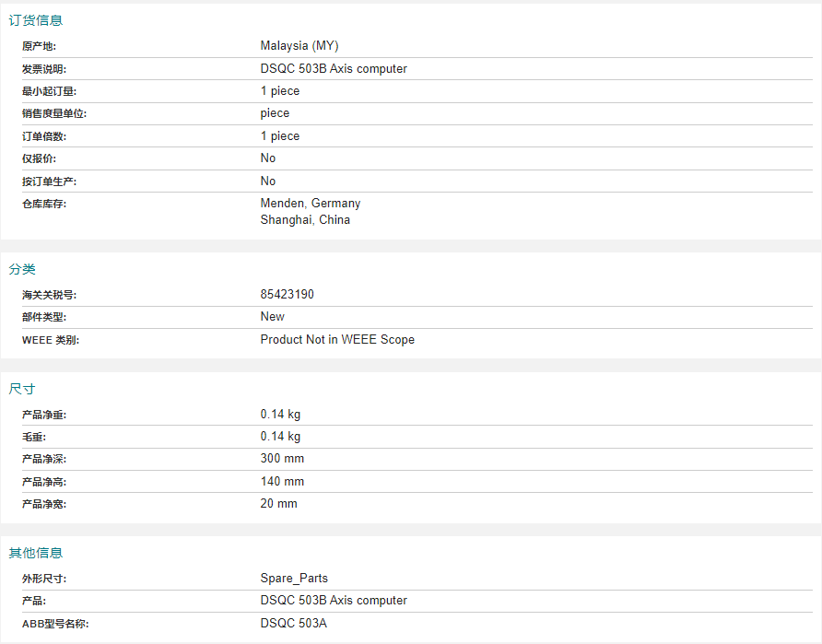Click the 其他信息 section header
This screenshot has width=822, height=644.
36,553
